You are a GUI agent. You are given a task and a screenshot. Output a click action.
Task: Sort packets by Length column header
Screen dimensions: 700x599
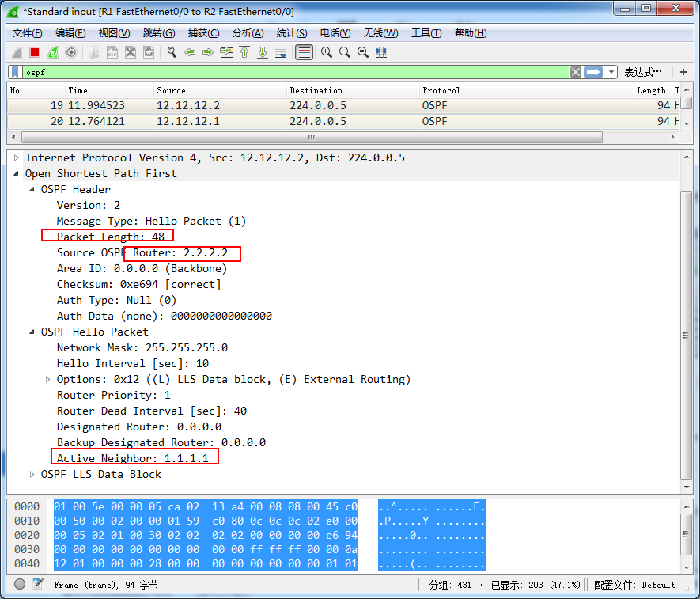click(653, 91)
